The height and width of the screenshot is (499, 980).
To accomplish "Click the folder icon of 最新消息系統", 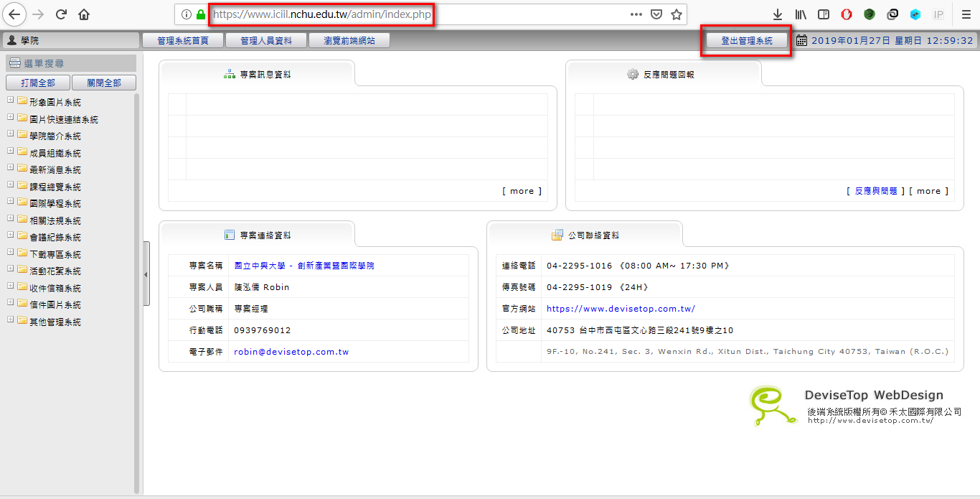I will coord(22,169).
